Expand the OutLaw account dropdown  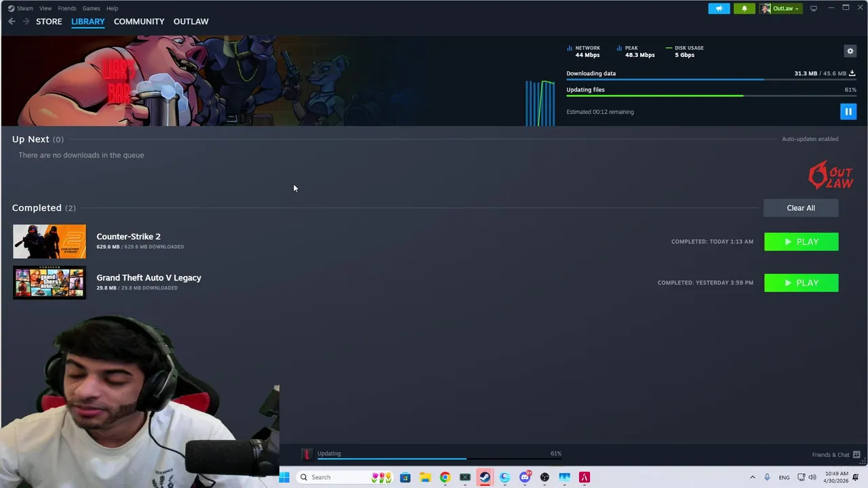pyautogui.click(x=786, y=8)
